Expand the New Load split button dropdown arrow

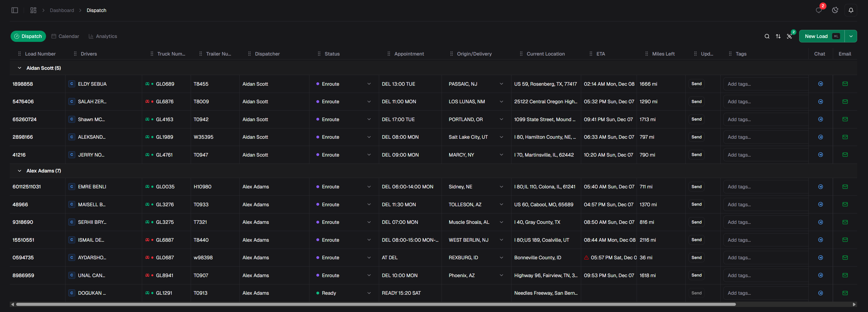pos(851,36)
